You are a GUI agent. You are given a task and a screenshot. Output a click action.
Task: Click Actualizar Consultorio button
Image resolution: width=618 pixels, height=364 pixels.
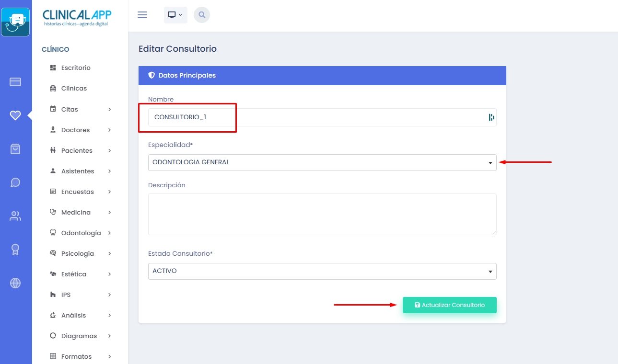point(449,305)
